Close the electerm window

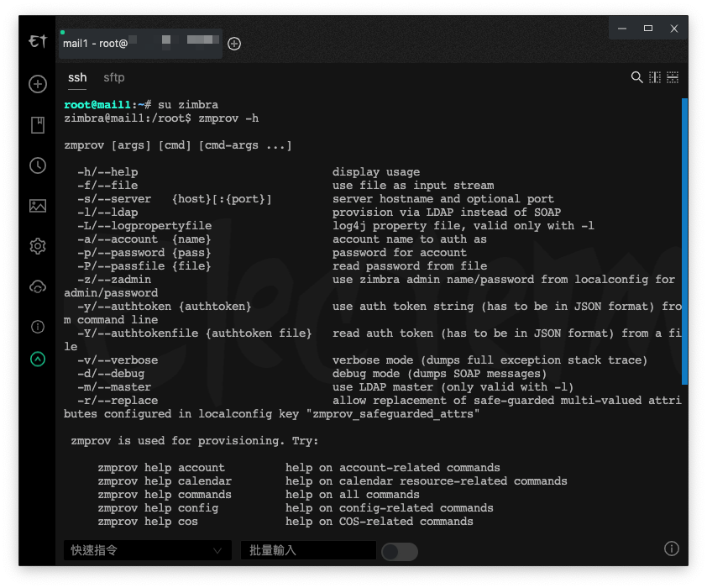[674, 29]
